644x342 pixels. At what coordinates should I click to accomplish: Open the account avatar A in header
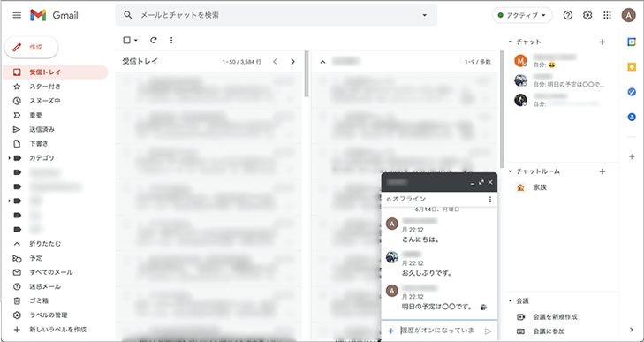click(x=628, y=15)
